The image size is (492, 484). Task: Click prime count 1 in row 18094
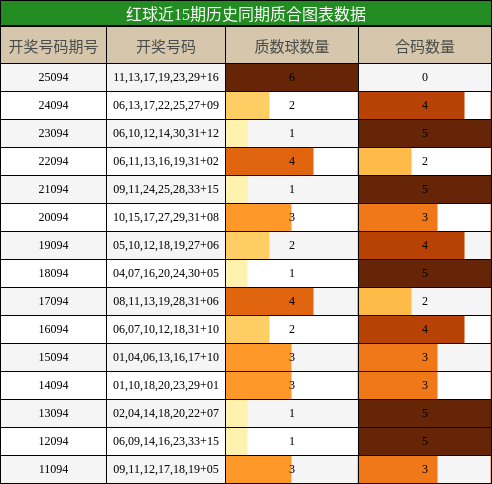[x=292, y=273]
